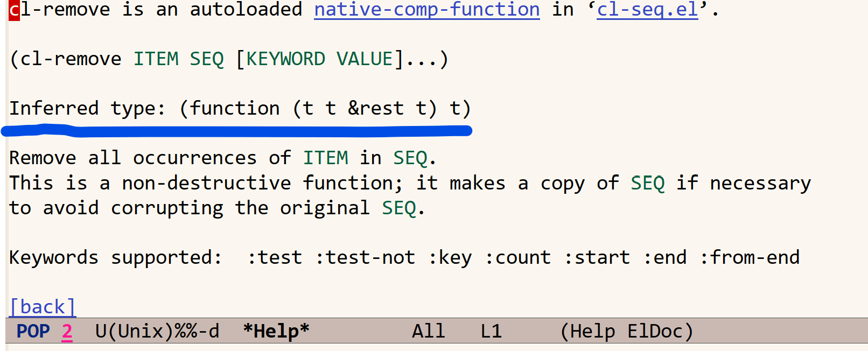Click the Help major mode indicator
This screenshot has height=351, width=868.
pyautogui.click(x=592, y=331)
